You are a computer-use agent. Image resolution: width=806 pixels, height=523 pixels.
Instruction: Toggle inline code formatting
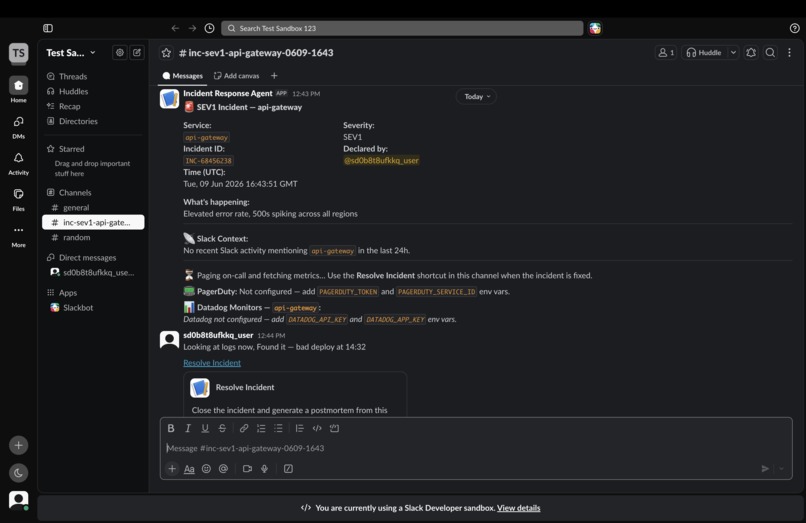coord(317,428)
